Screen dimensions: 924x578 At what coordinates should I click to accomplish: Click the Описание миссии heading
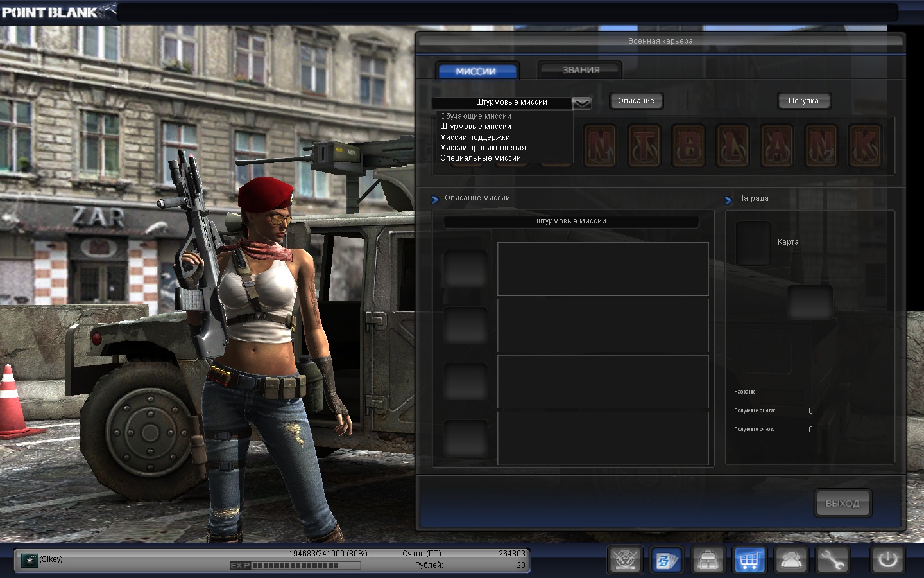477,198
